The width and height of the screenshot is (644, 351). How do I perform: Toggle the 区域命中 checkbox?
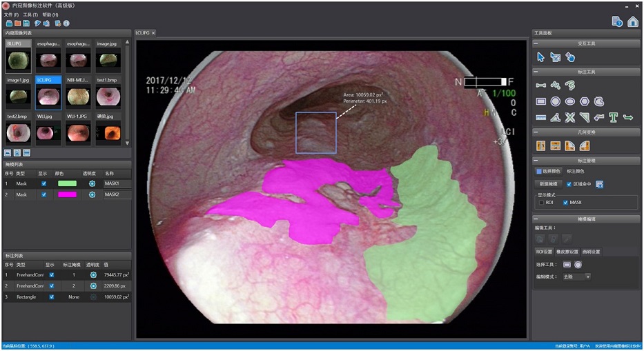[569, 184]
